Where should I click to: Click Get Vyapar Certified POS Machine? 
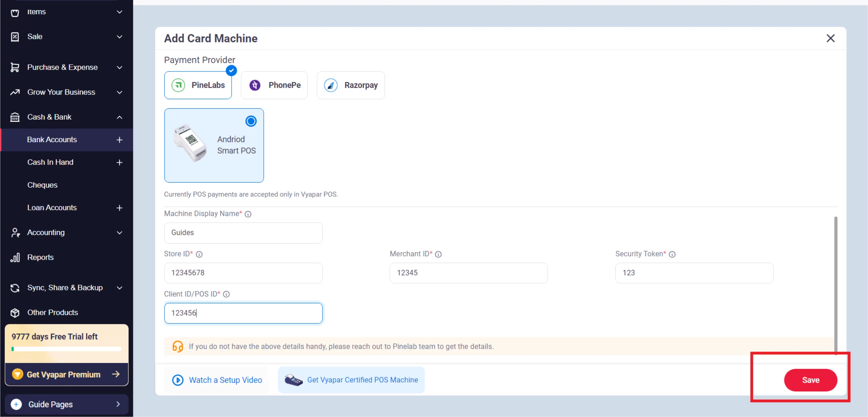[x=351, y=380]
